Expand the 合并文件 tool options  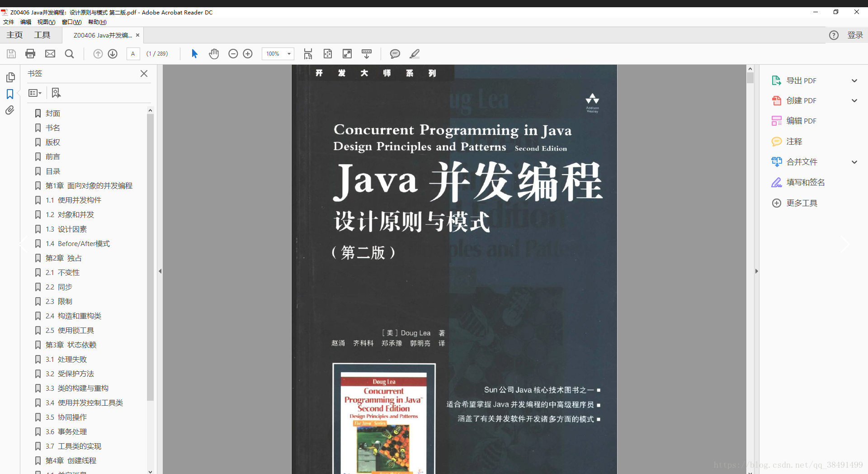click(854, 162)
